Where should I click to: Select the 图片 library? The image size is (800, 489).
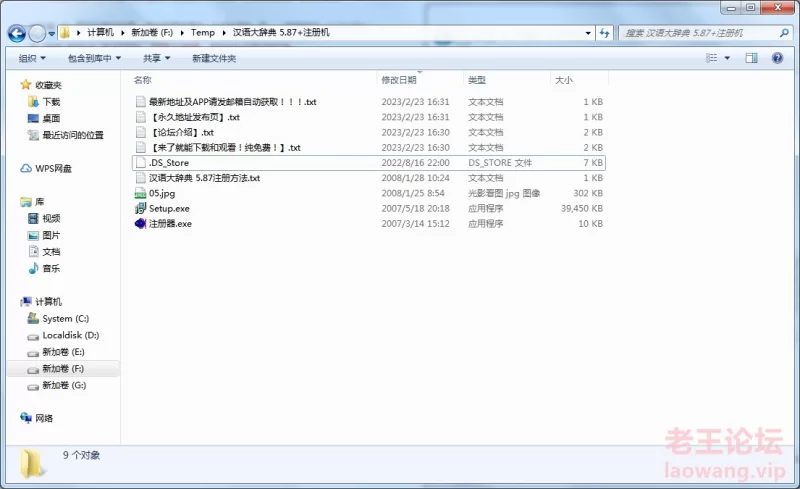click(x=51, y=235)
